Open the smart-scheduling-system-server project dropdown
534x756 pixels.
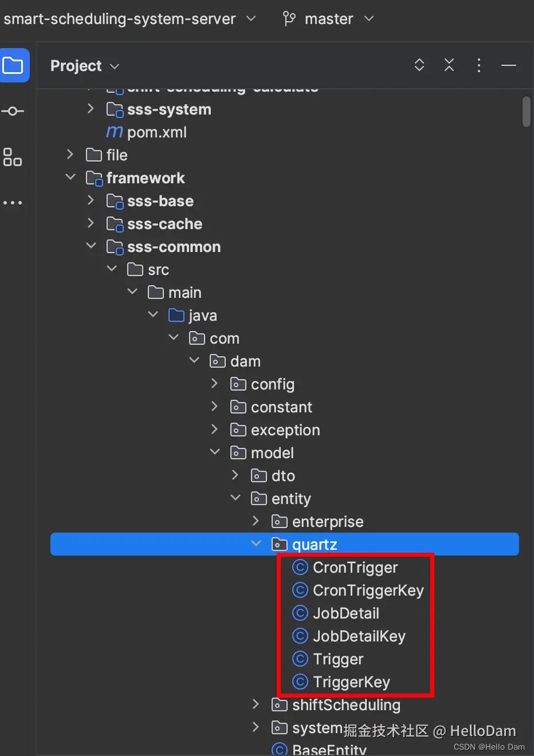[x=129, y=19]
